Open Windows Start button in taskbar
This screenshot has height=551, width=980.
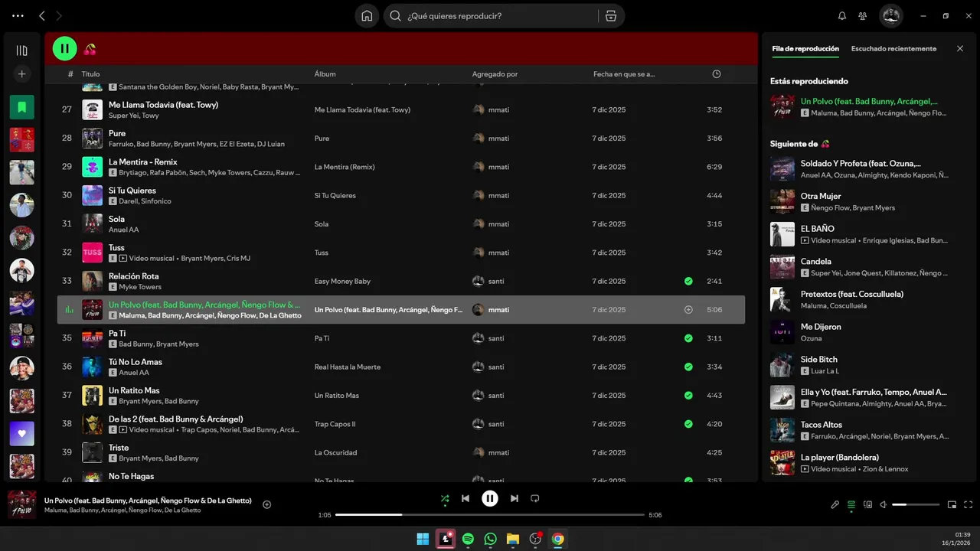[x=423, y=539]
